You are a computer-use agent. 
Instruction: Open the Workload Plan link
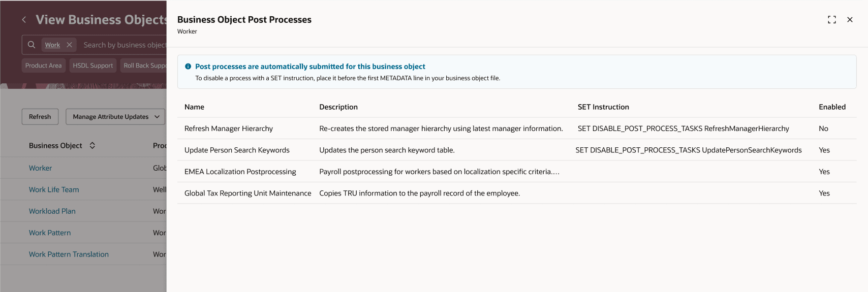pyautogui.click(x=52, y=211)
